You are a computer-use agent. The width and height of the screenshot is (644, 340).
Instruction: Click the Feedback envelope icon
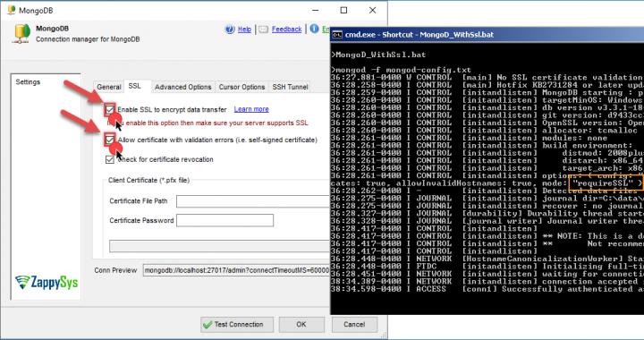coord(263,30)
